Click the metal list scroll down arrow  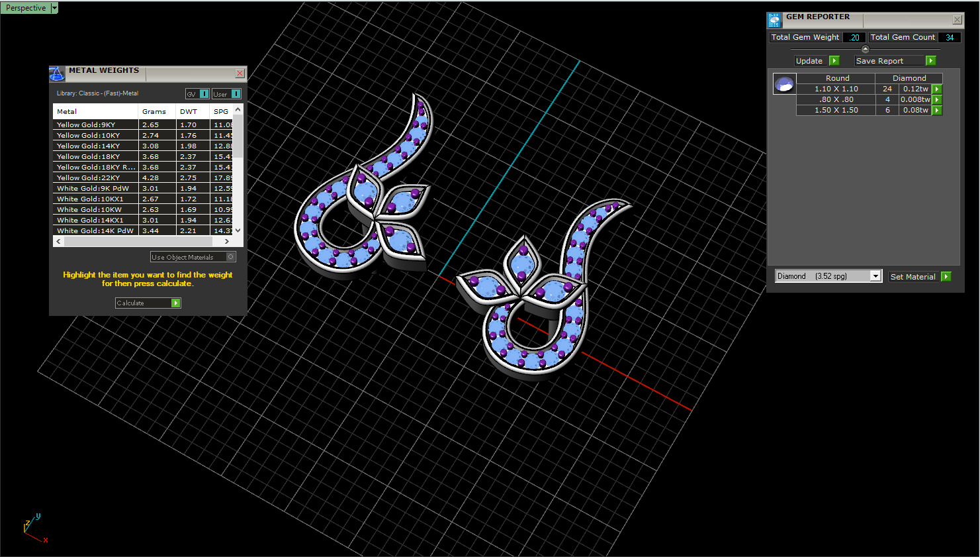(238, 230)
